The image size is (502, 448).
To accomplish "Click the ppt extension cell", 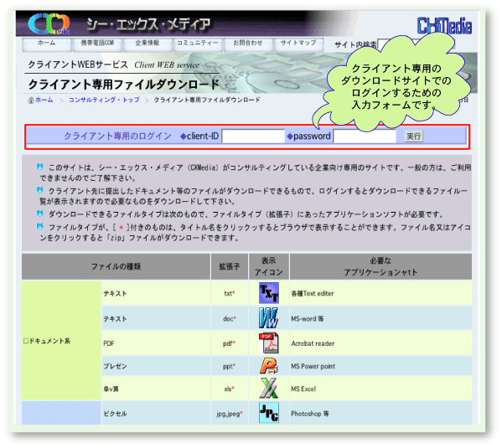I will tap(230, 367).
